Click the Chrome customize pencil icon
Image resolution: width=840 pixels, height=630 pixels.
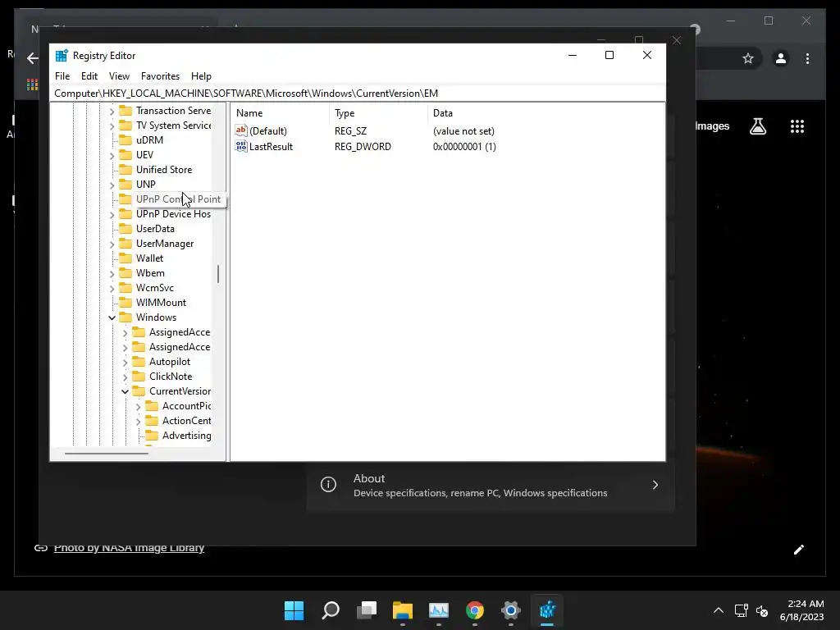click(799, 550)
